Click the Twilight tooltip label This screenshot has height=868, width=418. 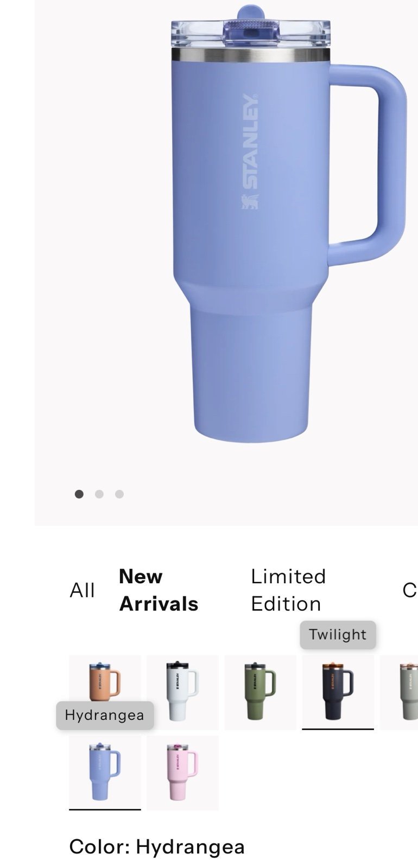pyautogui.click(x=338, y=635)
